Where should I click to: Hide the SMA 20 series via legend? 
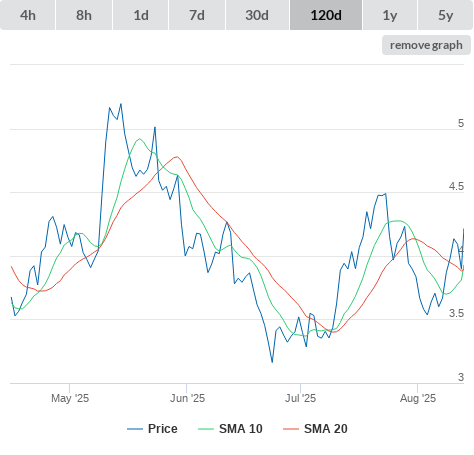[x=315, y=429]
